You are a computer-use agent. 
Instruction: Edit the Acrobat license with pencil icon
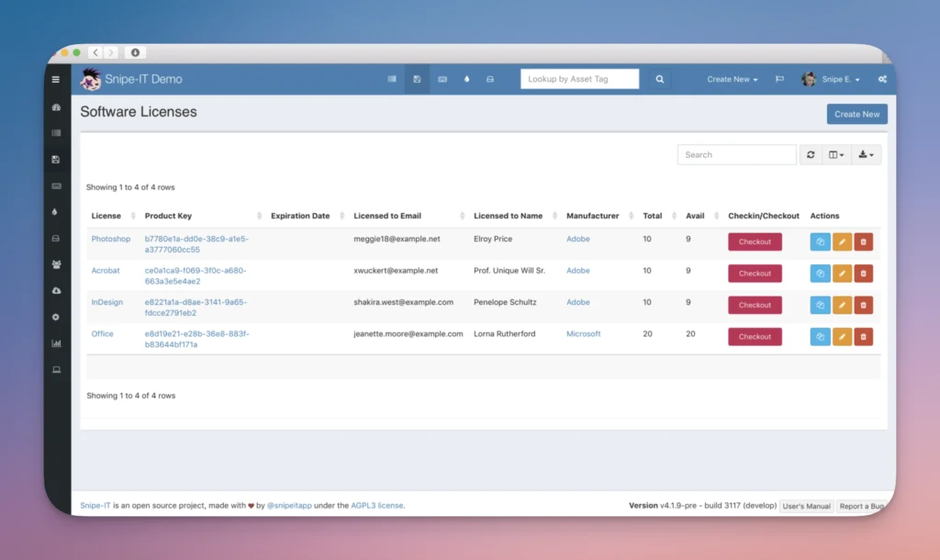[842, 274]
